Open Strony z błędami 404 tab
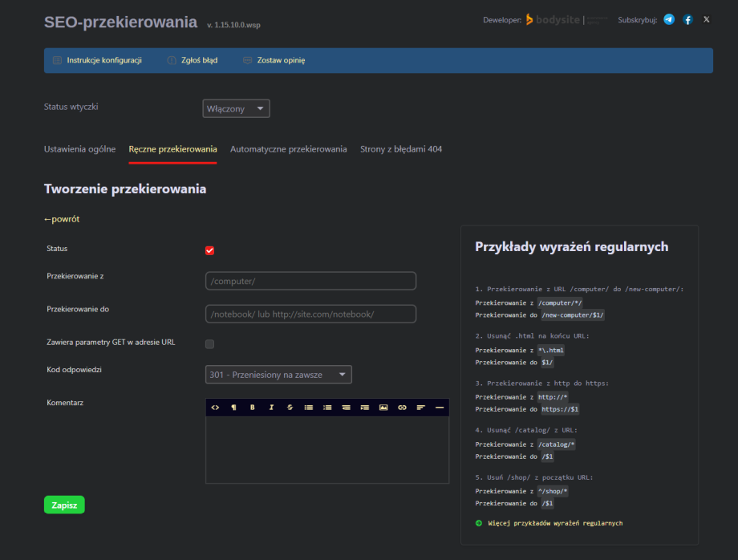This screenshot has width=738, height=560. [401, 149]
